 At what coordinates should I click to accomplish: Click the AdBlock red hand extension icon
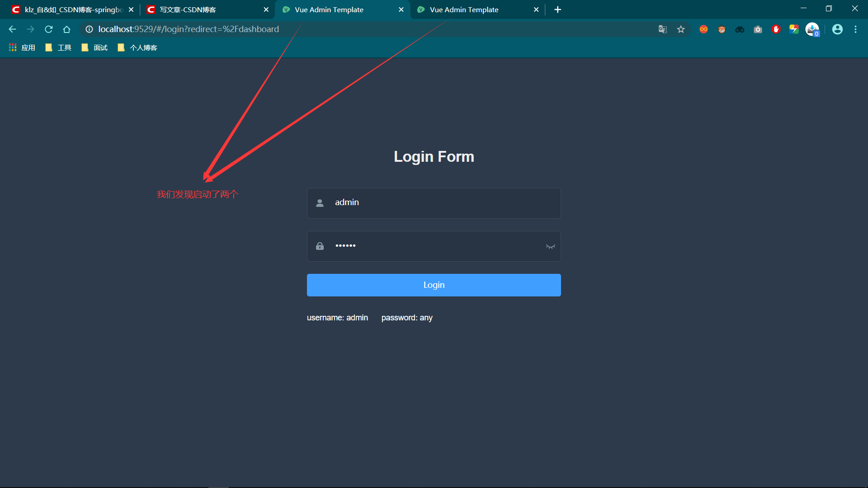click(776, 29)
